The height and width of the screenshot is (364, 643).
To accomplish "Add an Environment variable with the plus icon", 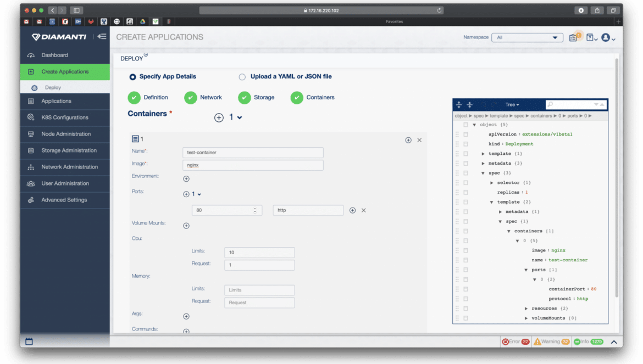I will coord(186,178).
